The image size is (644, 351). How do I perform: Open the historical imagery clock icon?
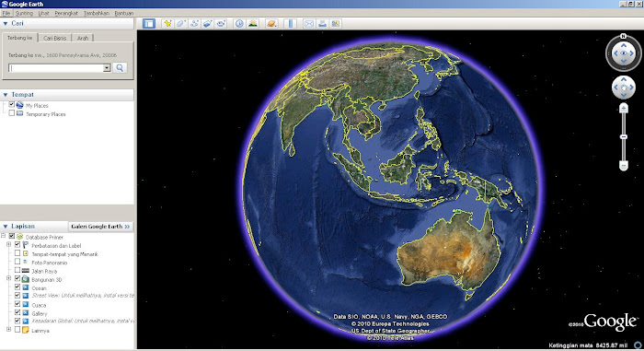click(x=239, y=24)
